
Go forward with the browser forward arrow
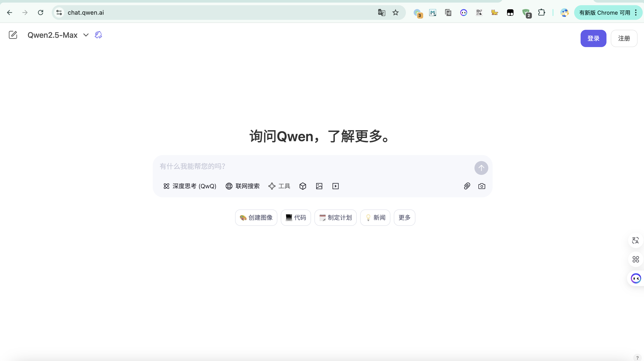[x=25, y=13]
